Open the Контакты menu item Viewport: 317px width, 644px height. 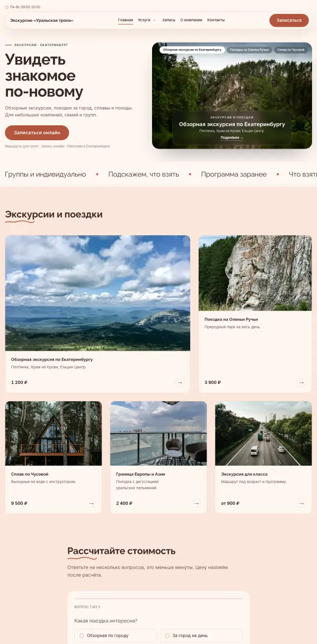click(x=216, y=20)
